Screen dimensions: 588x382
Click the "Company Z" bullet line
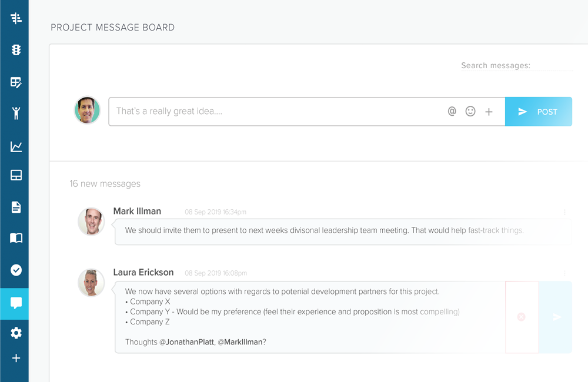(x=148, y=321)
